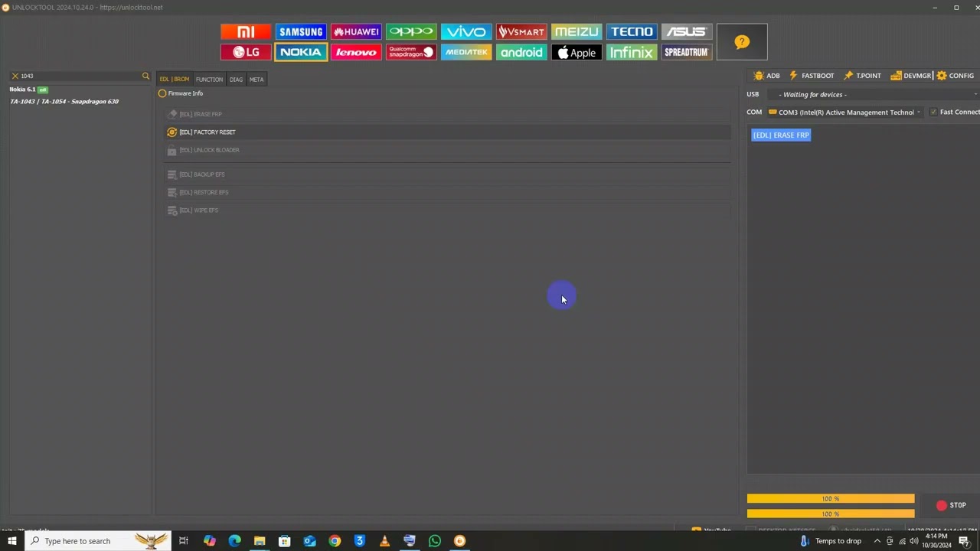Clear the model search with X icon
Viewport: 980px width, 551px height.
tap(15, 76)
